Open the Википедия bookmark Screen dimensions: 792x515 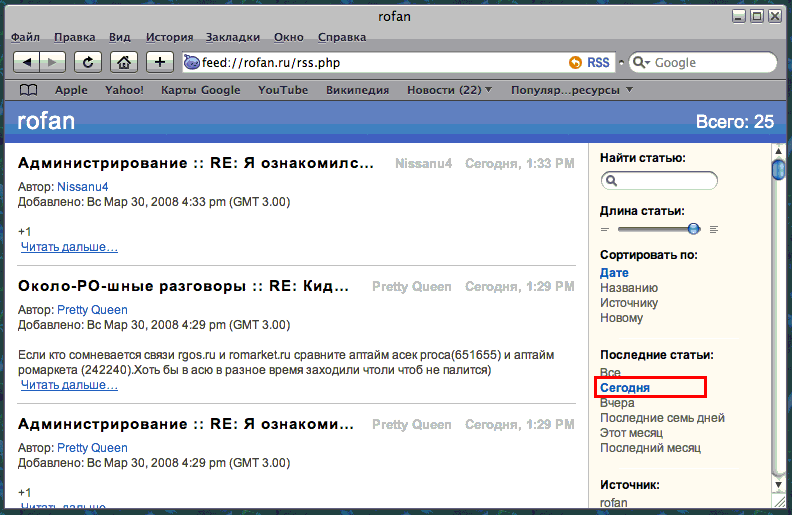tap(358, 90)
